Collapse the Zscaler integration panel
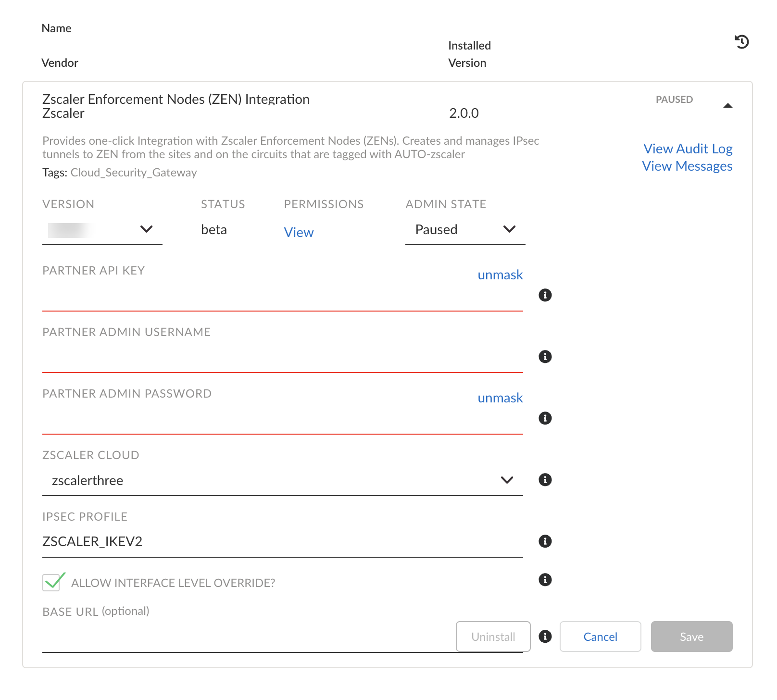Screen dimensions: 777x700 [727, 106]
